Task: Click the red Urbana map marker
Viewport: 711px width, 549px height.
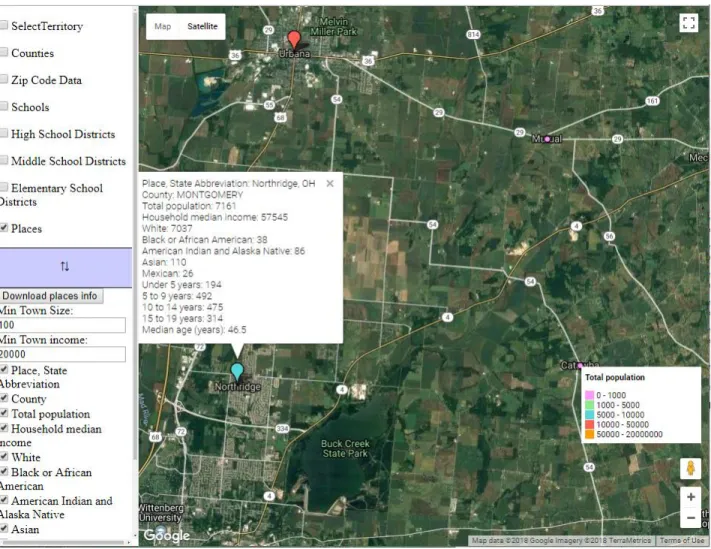Action: click(294, 40)
